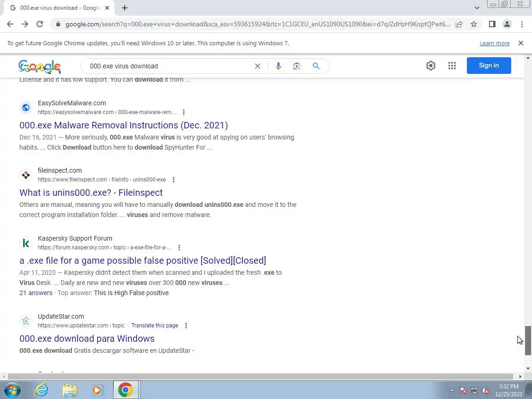This screenshot has width=532, height=399.
Task: Expand the tab search chevron
Action: point(477,8)
